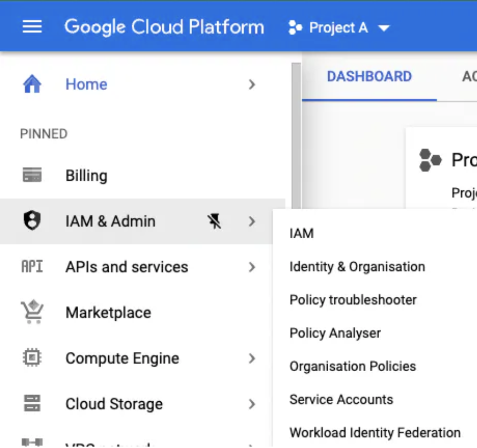Screen dimensions: 477x448
Task: Click the sidebar vertical scrollbar
Action: [296, 133]
